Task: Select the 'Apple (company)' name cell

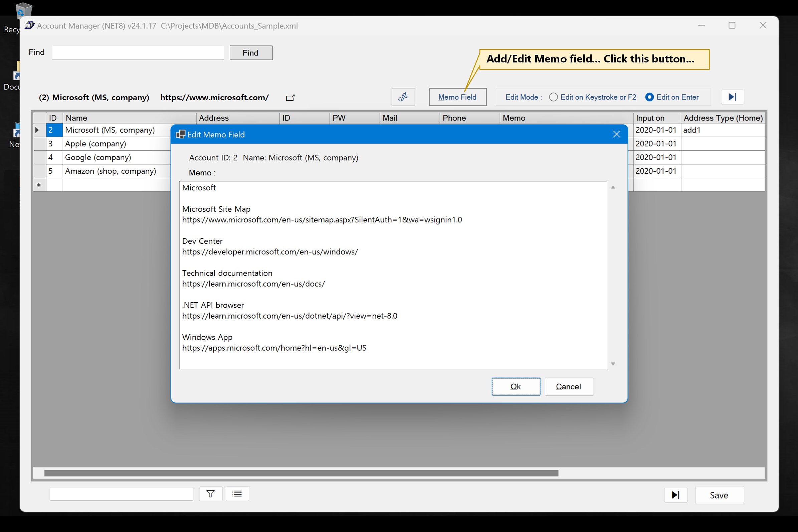Action: 117,144
